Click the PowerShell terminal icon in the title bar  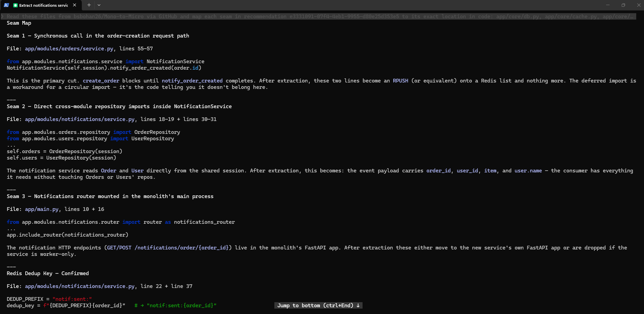(x=6, y=5)
